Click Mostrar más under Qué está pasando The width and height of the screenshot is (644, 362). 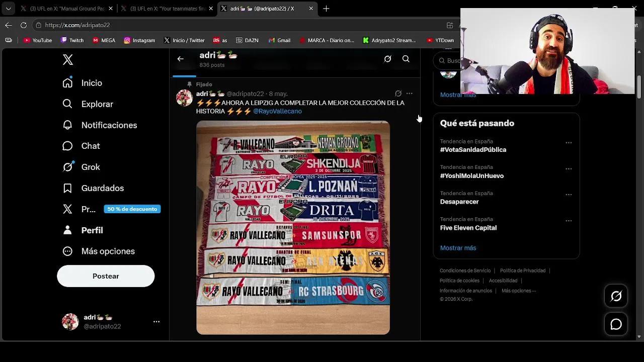(458, 248)
